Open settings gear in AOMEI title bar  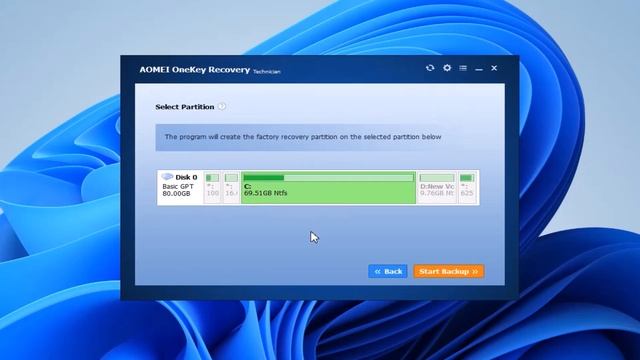[x=447, y=68]
